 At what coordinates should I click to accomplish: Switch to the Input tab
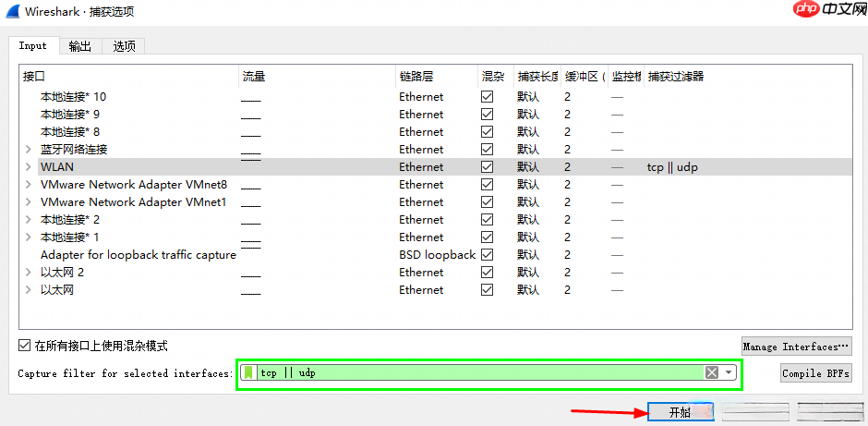(x=33, y=46)
